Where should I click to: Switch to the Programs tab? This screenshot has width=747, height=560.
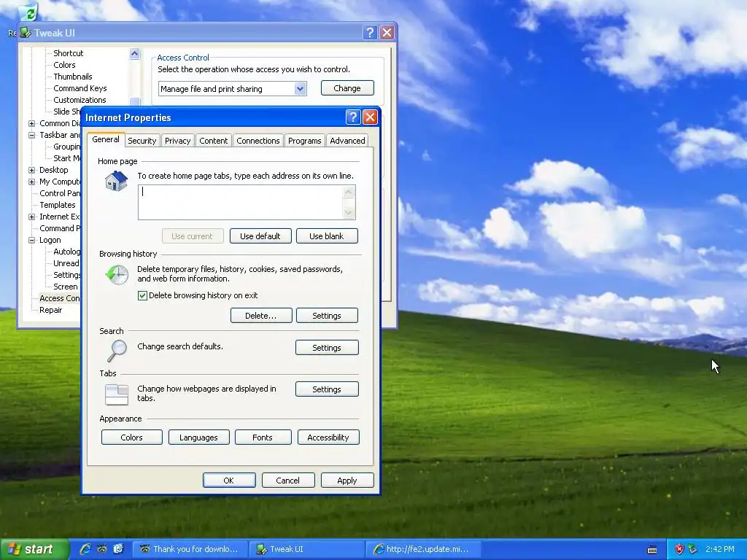click(x=304, y=141)
